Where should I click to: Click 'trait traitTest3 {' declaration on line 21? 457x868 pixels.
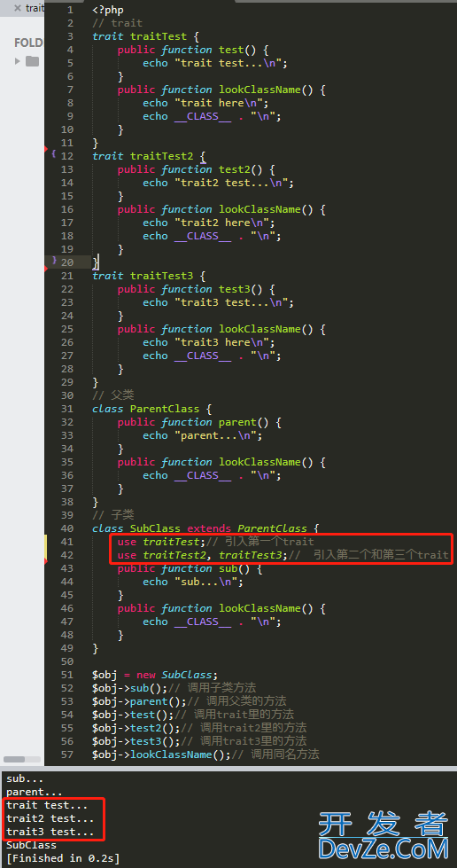(x=149, y=276)
